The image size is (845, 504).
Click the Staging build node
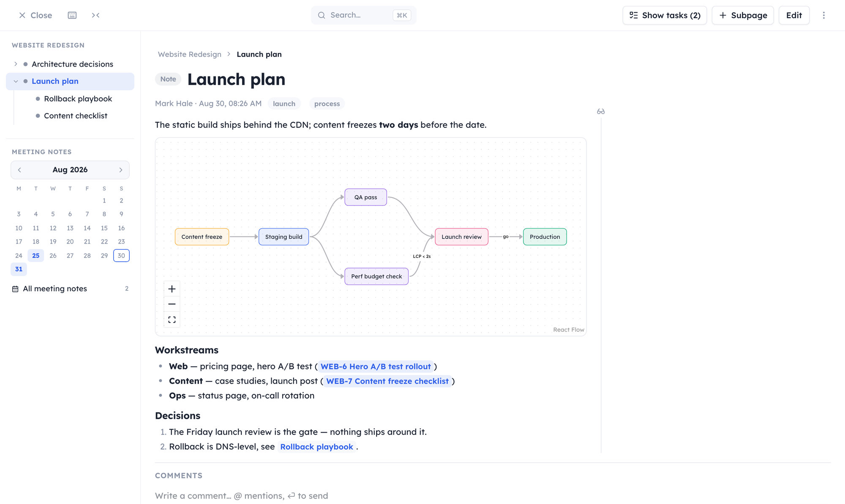[284, 237]
